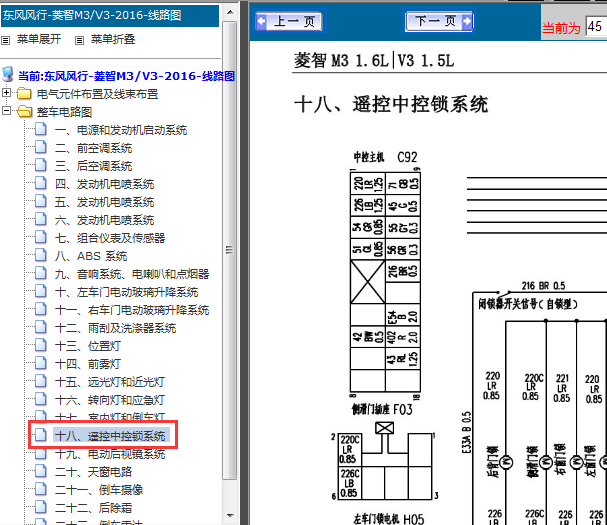The width and height of the screenshot is (607, 525).
Task: Click page icon beside 二、前空调系统
Action: click(x=41, y=147)
